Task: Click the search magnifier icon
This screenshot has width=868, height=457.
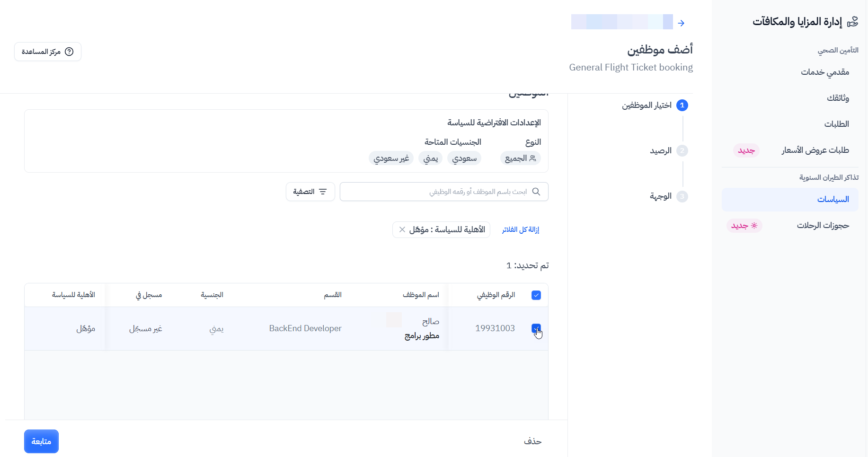Action: click(536, 192)
